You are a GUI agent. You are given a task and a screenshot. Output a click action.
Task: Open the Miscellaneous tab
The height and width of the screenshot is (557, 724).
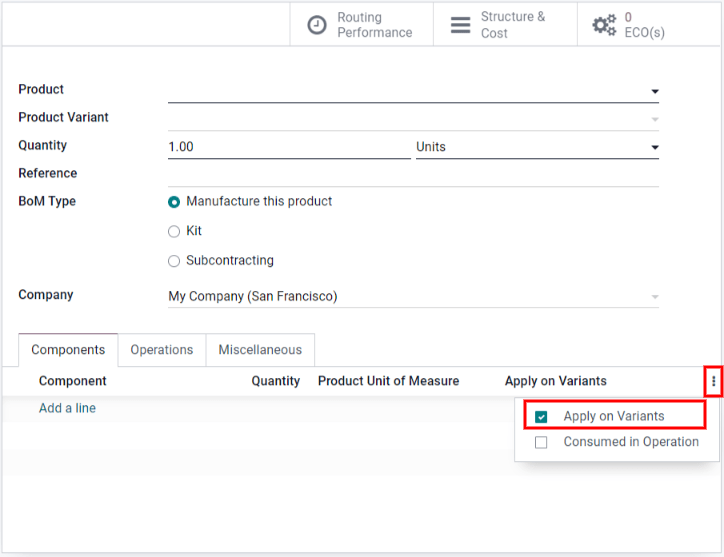pos(260,350)
